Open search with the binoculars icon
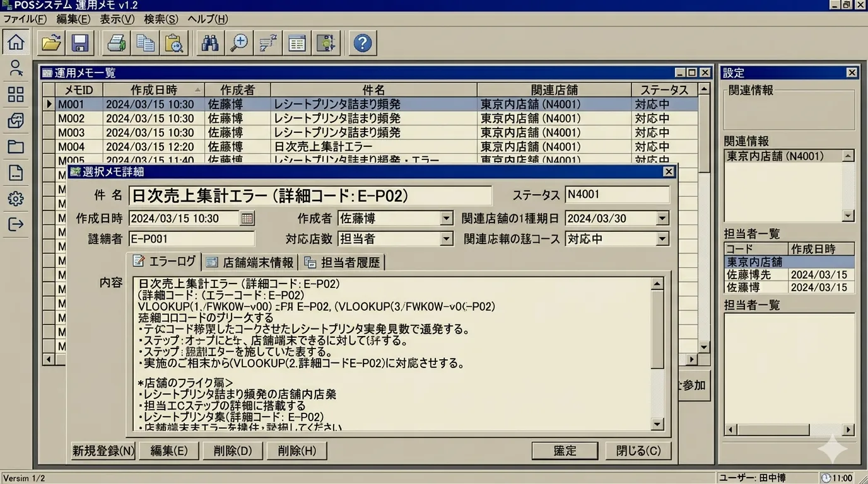Viewport: 868px width, 484px height. point(210,43)
